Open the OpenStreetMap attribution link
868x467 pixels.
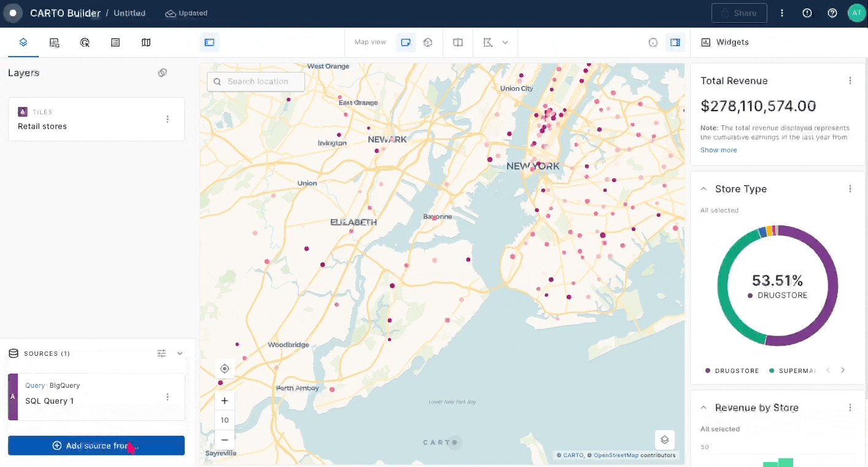pos(616,455)
